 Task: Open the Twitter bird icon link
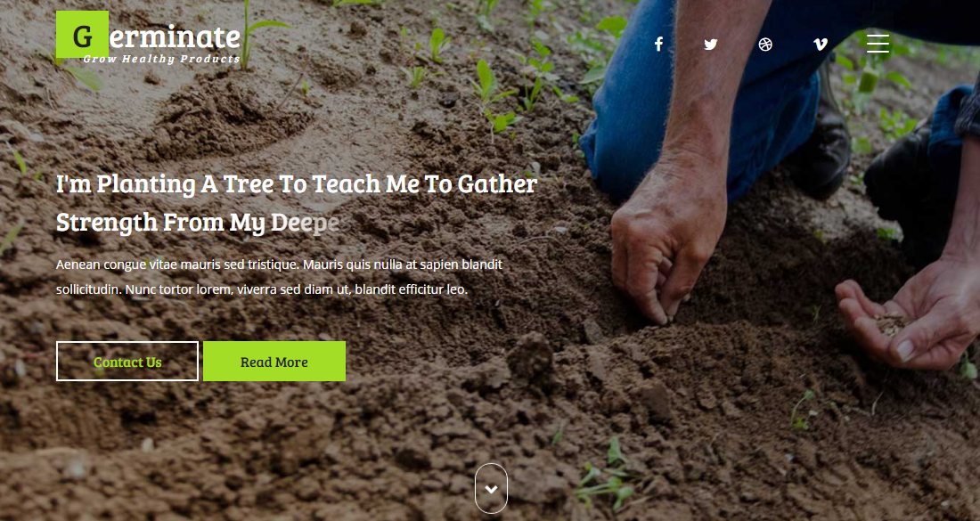pyautogui.click(x=711, y=45)
